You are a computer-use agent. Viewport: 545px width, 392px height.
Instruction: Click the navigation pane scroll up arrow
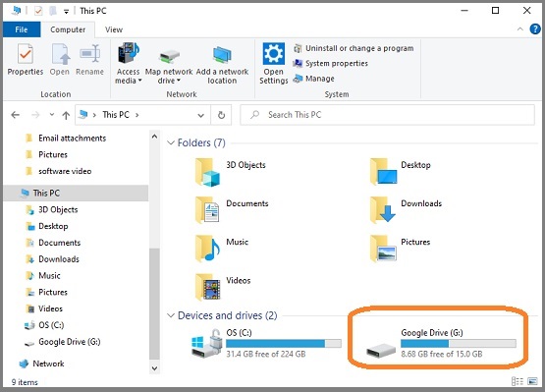coord(155,137)
